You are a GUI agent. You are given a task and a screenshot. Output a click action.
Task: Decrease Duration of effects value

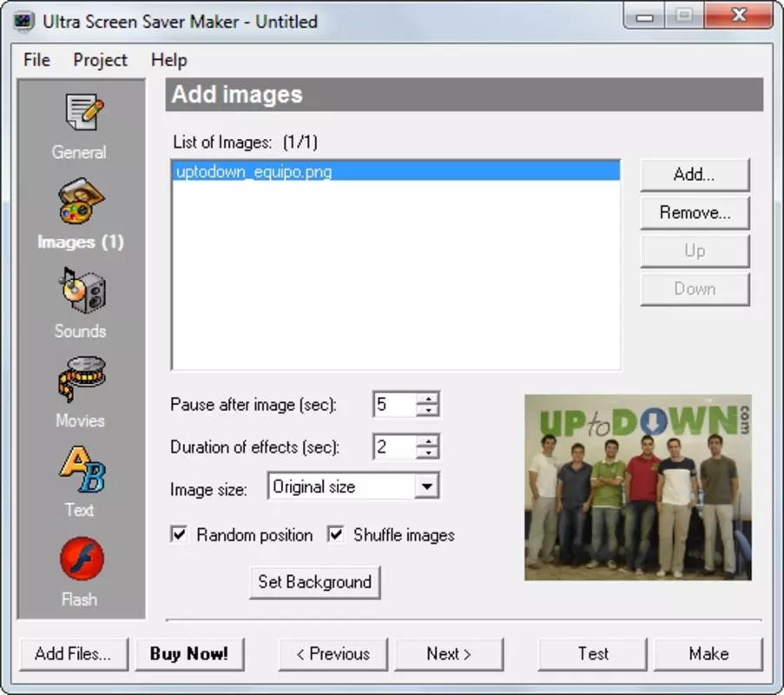click(x=428, y=453)
